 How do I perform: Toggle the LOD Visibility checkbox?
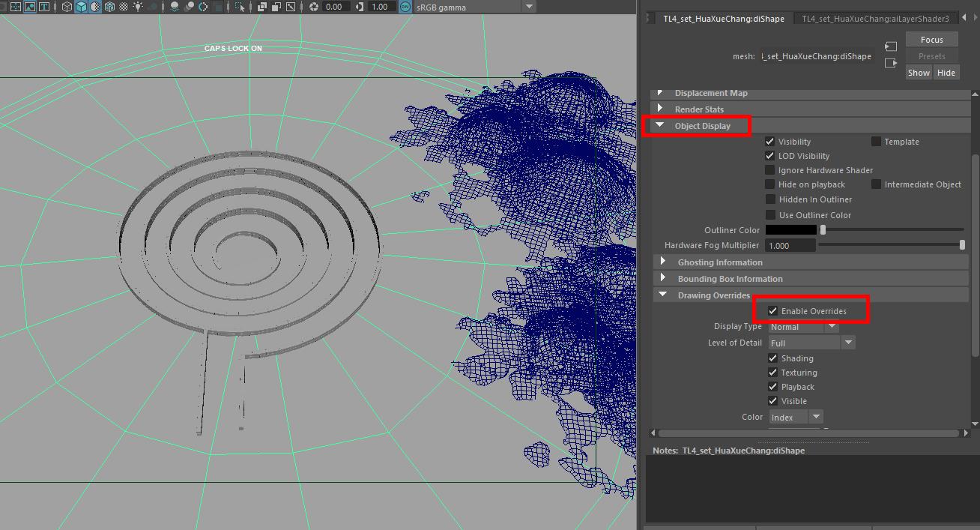pos(769,156)
